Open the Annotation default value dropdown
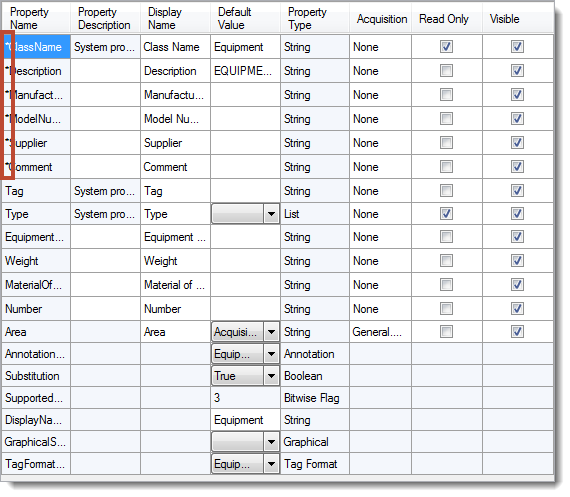This screenshot has height=497, width=570. click(271, 354)
